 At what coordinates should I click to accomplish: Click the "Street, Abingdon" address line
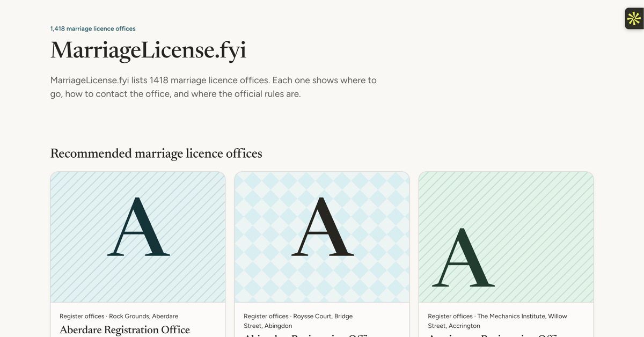[268, 326]
